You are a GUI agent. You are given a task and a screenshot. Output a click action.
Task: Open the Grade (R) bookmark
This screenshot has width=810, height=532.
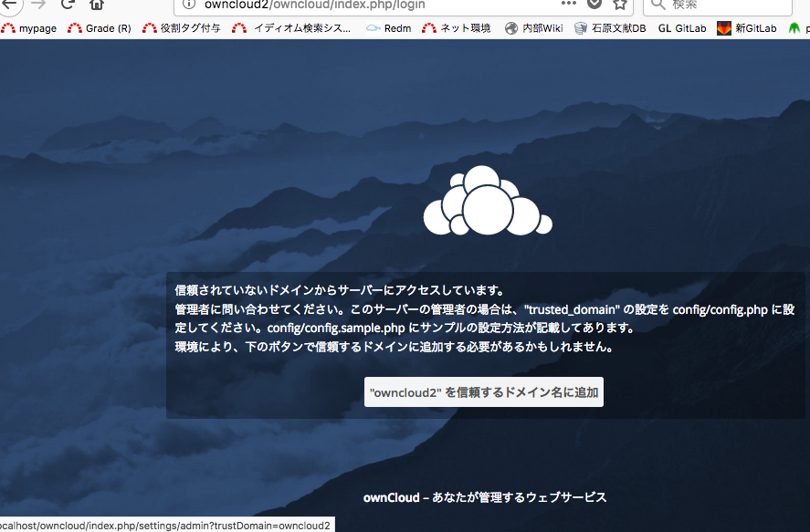[100, 28]
